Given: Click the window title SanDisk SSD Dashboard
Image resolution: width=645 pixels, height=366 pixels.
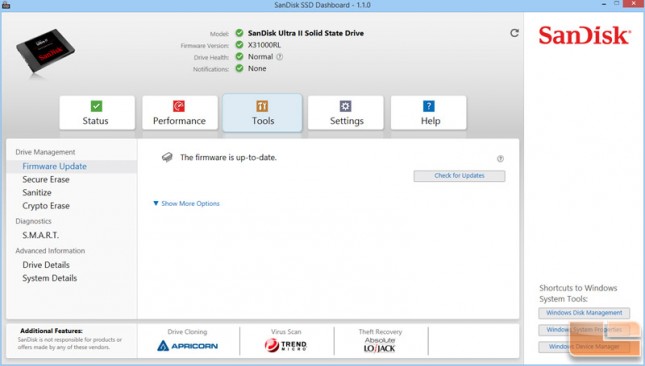Looking at the screenshot, I should pyautogui.click(x=322, y=5).
